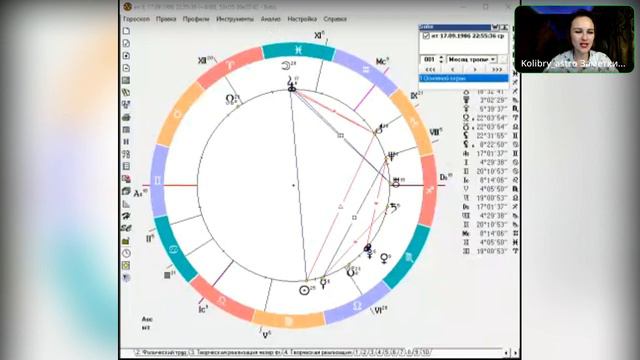Click the pink-red icon in the left toolbar

pos(127,179)
